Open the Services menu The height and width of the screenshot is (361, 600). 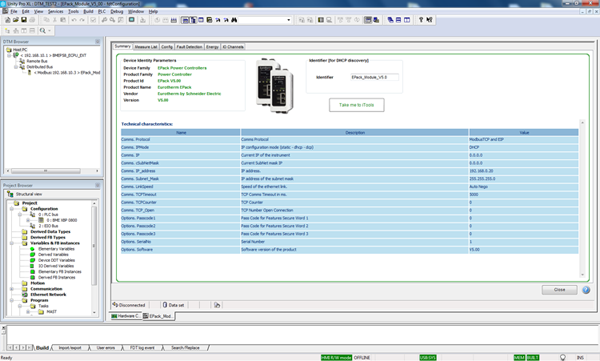pos(55,11)
